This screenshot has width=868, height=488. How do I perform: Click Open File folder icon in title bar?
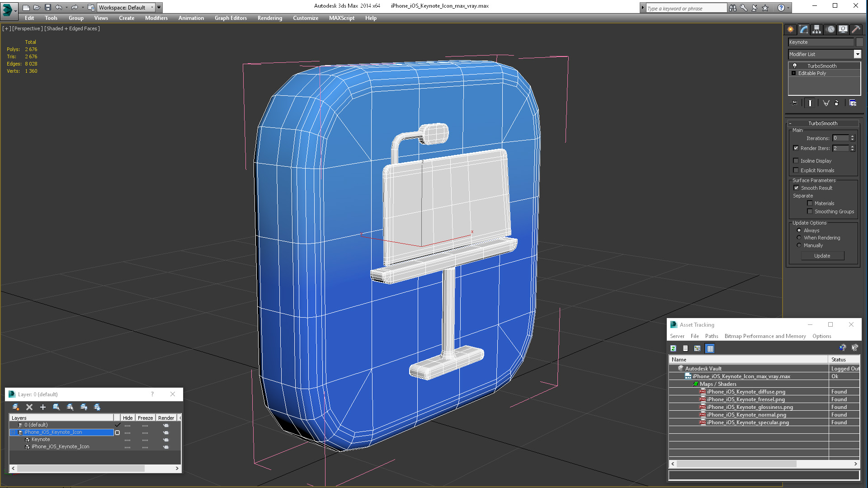(37, 7)
